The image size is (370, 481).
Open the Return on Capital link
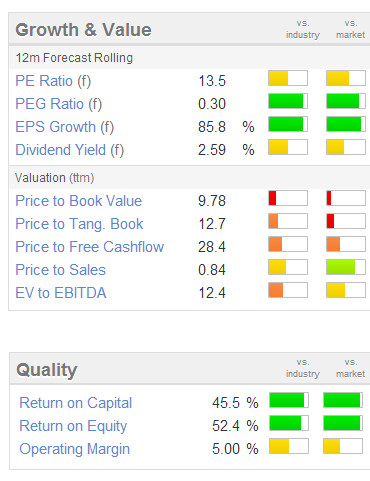[x=76, y=403]
